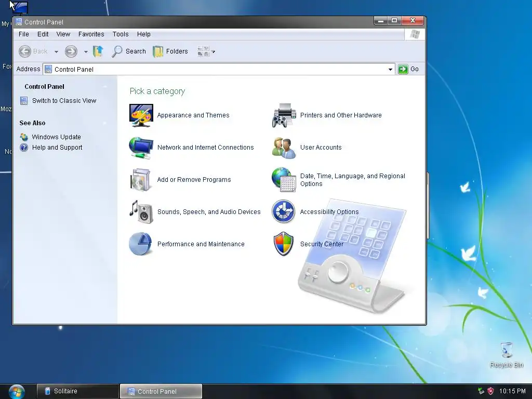Viewport: 532px width, 399px height.
Task: Open the Help menu
Action: click(x=143, y=34)
